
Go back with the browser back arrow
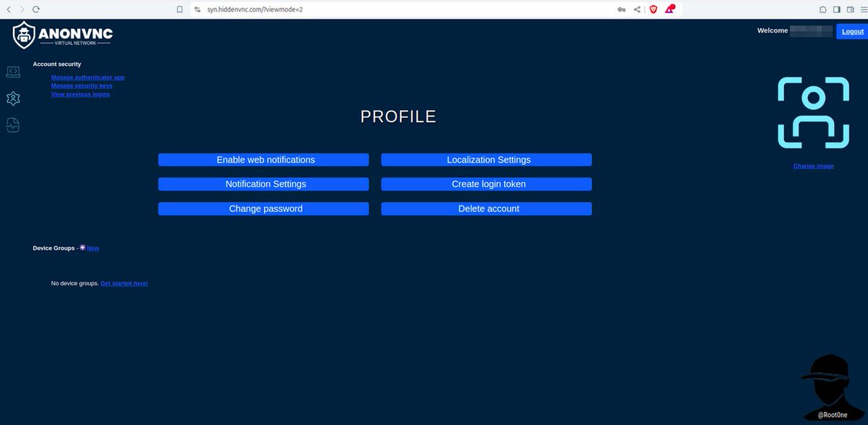[x=9, y=9]
